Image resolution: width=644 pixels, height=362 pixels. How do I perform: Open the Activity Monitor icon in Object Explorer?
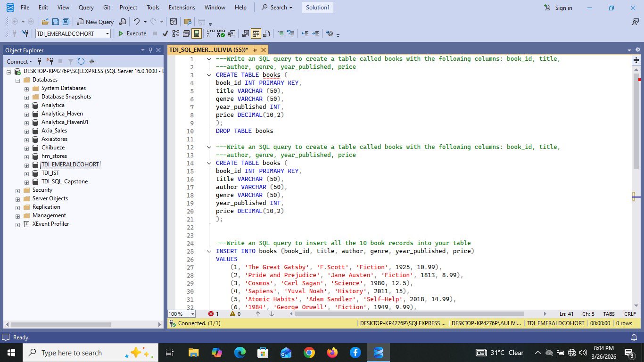click(91, 61)
